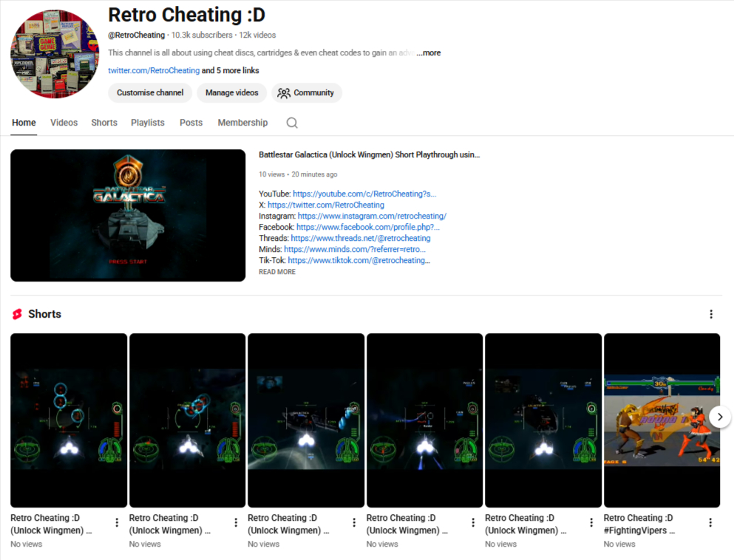
Task: Open options for second Unlock Wingmen short
Action: pyautogui.click(x=236, y=522)
